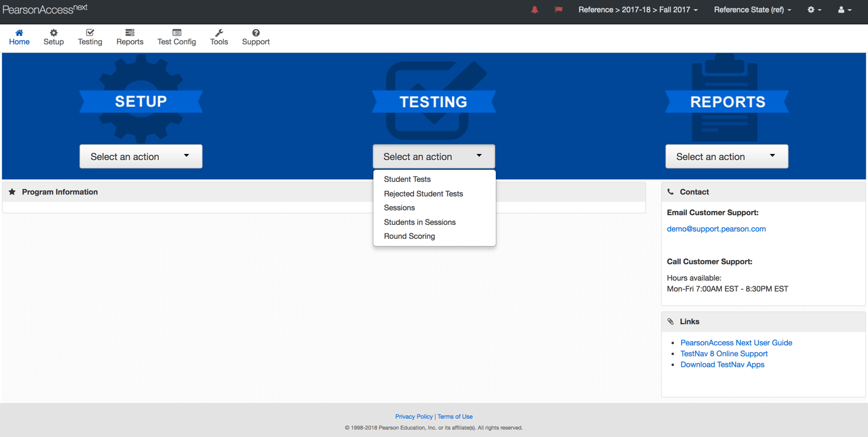Select Round Scoring from Testing menu
This screenshot has width=868, height=437.
click(x=409, y=236)
